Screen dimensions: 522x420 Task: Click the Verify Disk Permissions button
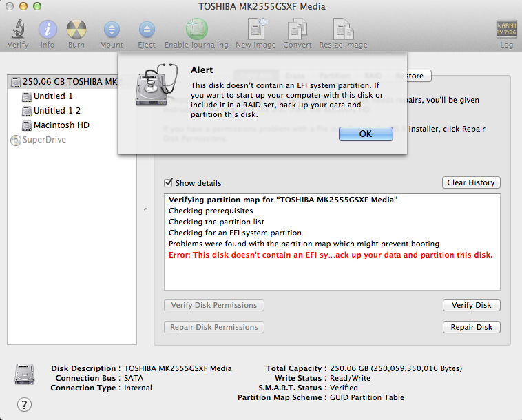[214, 305]
